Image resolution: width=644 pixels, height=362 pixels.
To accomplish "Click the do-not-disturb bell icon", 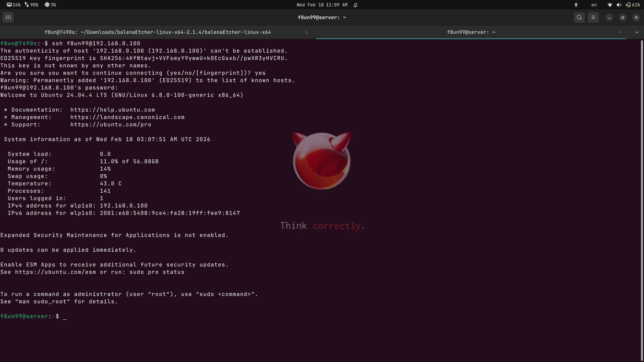I will coord(356,5).
